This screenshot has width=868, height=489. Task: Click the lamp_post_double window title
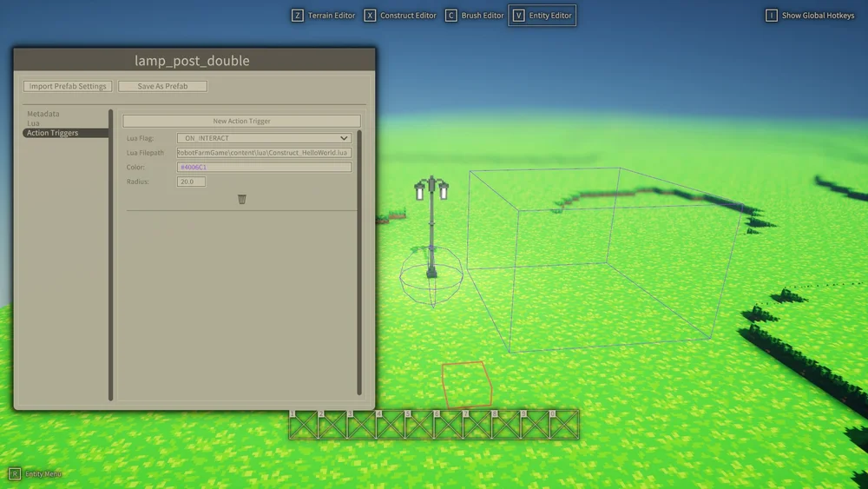192,60
